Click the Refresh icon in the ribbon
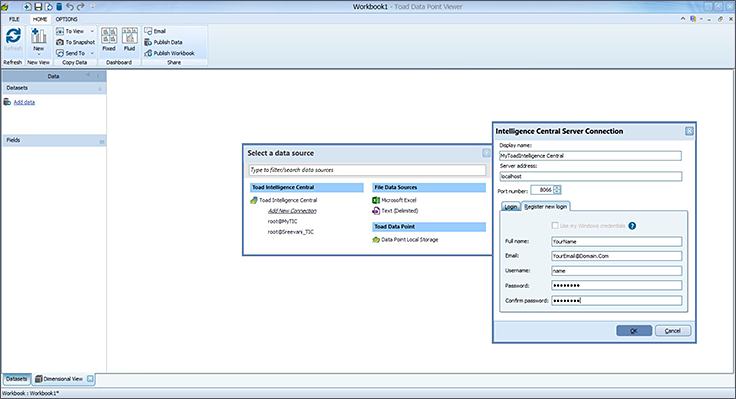Image resolution: width=736 pixels, height=399 pixels. click(13, 36)
